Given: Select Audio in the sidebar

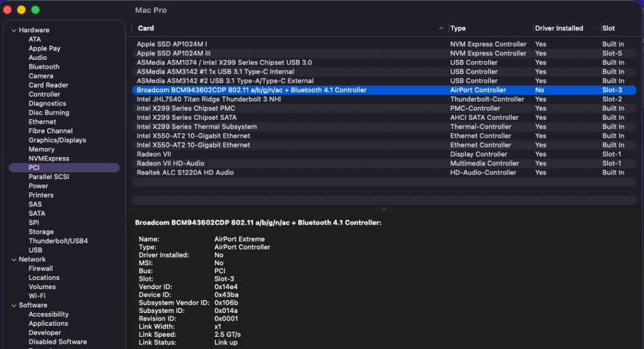Looking at the screenshot, I should [x=37, y=57].
